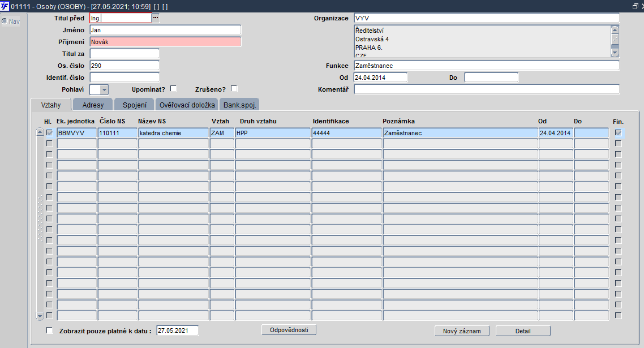644x348 pixels.
Task: Focus the empty header Do date field
Action: (491, 78)
